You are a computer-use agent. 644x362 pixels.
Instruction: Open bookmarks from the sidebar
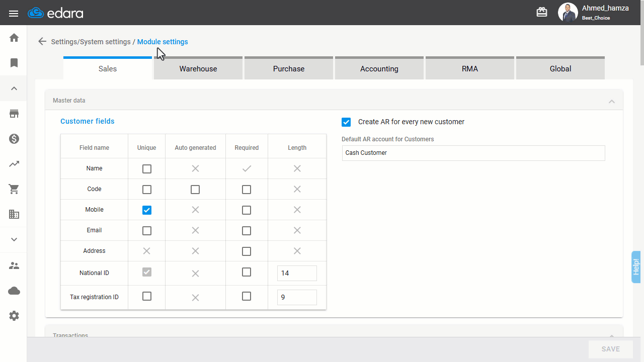point(14,63)
